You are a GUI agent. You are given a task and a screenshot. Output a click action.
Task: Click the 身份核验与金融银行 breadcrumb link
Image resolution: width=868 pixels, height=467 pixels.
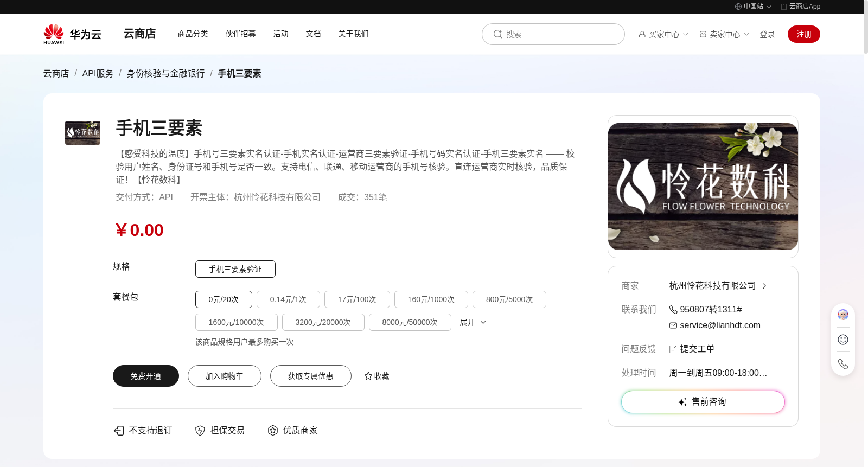[x=166, y=73]
